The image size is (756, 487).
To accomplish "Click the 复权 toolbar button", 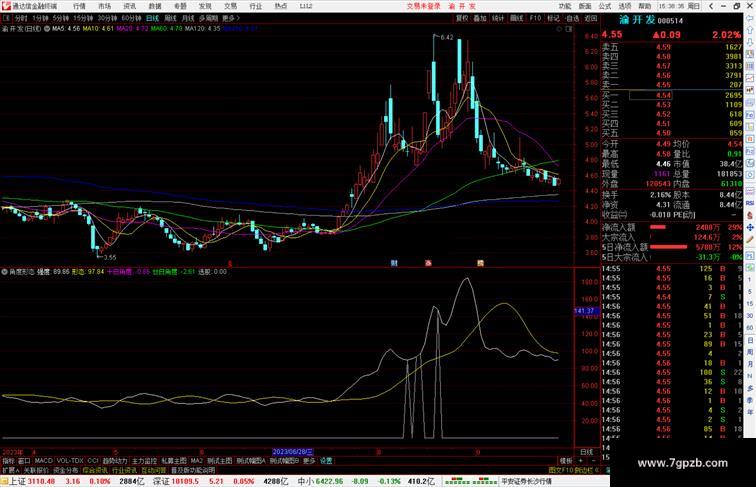I will (462, 18).
